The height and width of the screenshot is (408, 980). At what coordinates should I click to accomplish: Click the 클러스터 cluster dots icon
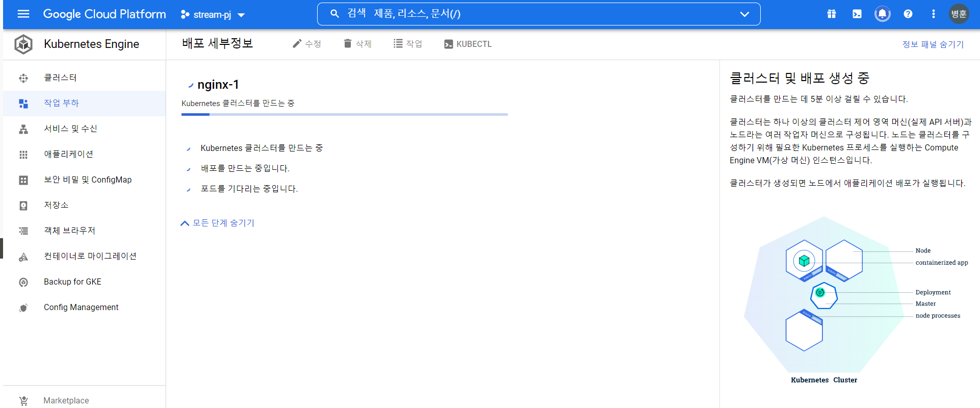[23, 78]
